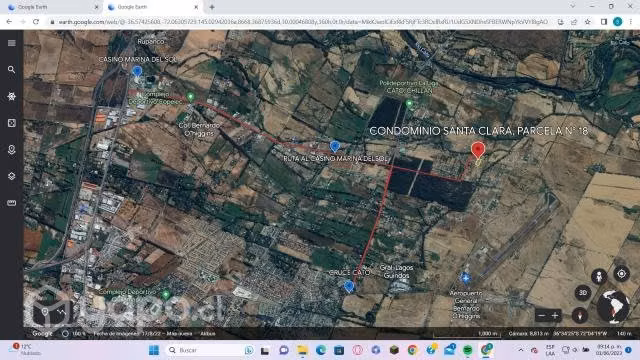Open the Chrome three-dot menu
Viewport: 640px width, 360px height.
(x=631, y=22)
